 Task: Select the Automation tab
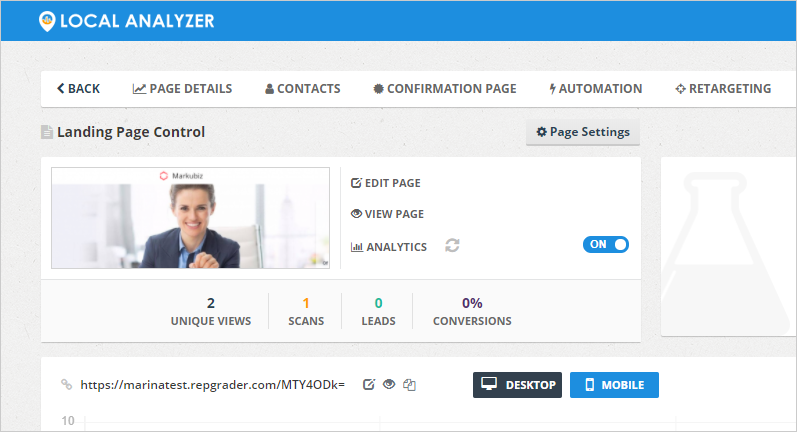[x=596, y=89]
